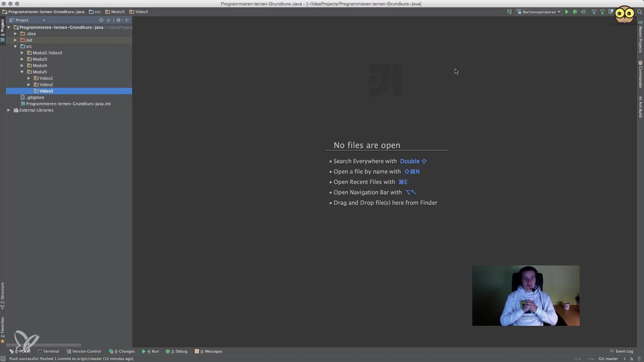
Task: Expand the out folder
Action: pyautogui.click(x=15, y=40)
